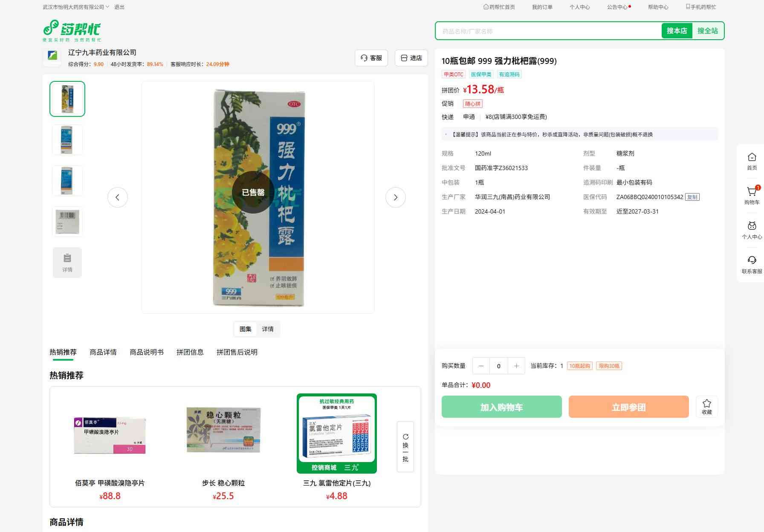This screenshot has height=532, width=764.
Task: Copy the medical insurance code
Action: point(692,197)
